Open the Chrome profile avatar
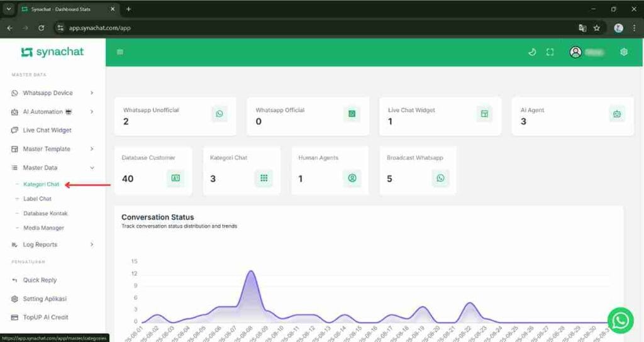Viewport: 644px width, 342px height. (619, 28)
